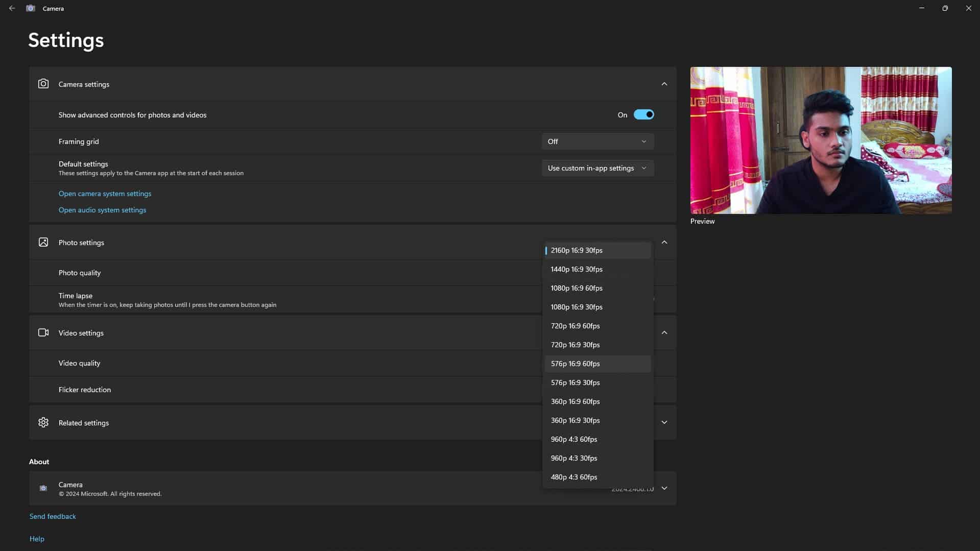
Task: Select 960p 4:3 60fps option
Action: click(573, 439)
